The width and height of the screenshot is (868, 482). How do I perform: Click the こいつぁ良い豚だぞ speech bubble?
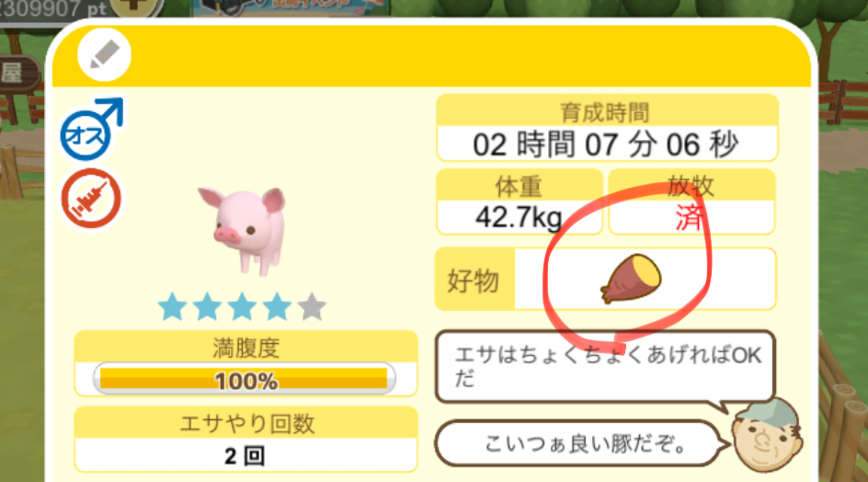(x=582, y=443)
